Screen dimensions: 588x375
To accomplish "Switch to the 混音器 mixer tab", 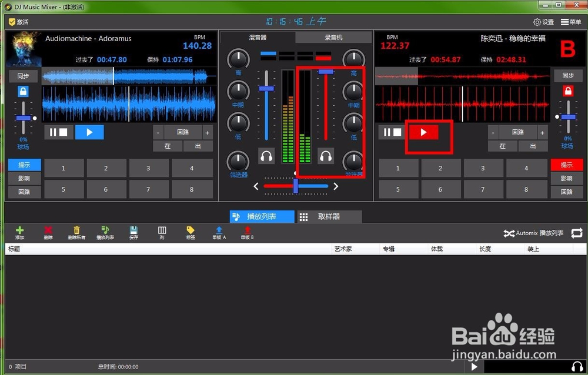I will click(x=258, y=37).
